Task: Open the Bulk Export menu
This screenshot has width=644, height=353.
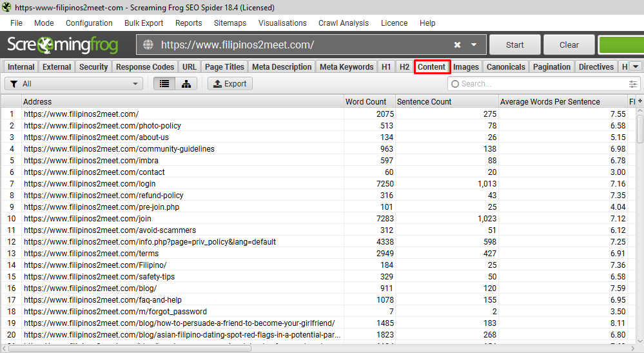Action: 144,23
